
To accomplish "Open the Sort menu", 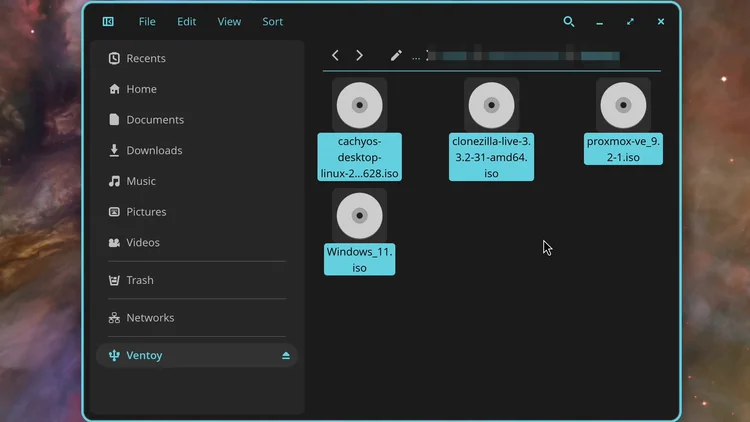I will [x=273, y=22].
